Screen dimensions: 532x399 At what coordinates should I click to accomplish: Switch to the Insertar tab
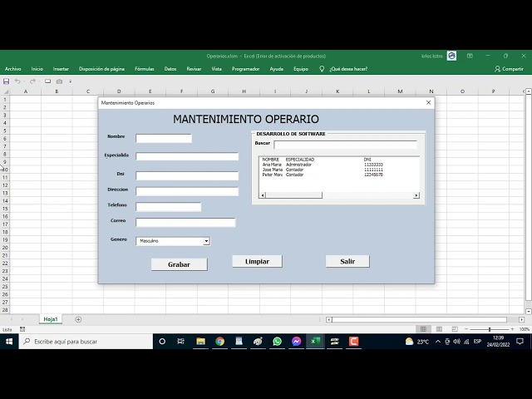[61, 69]
